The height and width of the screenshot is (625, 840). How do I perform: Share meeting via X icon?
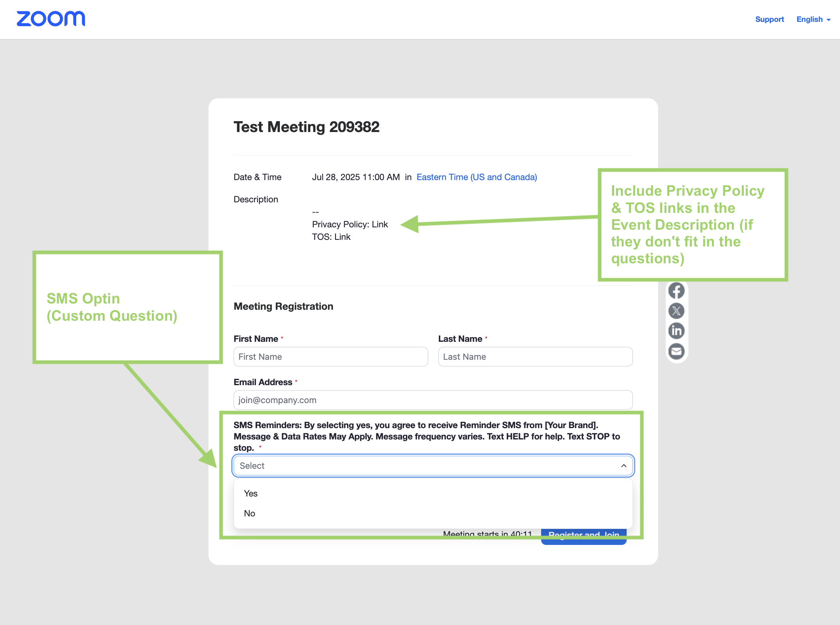click(676, 311)
